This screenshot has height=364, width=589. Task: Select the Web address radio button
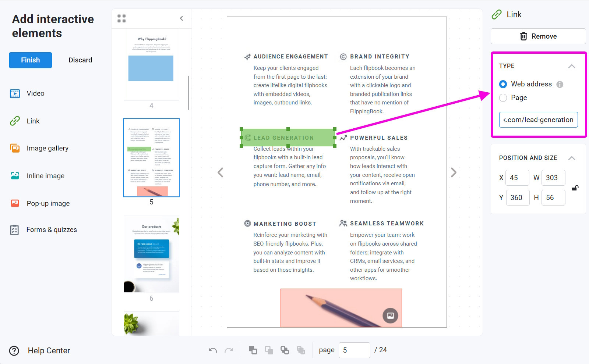coord(503,84)
